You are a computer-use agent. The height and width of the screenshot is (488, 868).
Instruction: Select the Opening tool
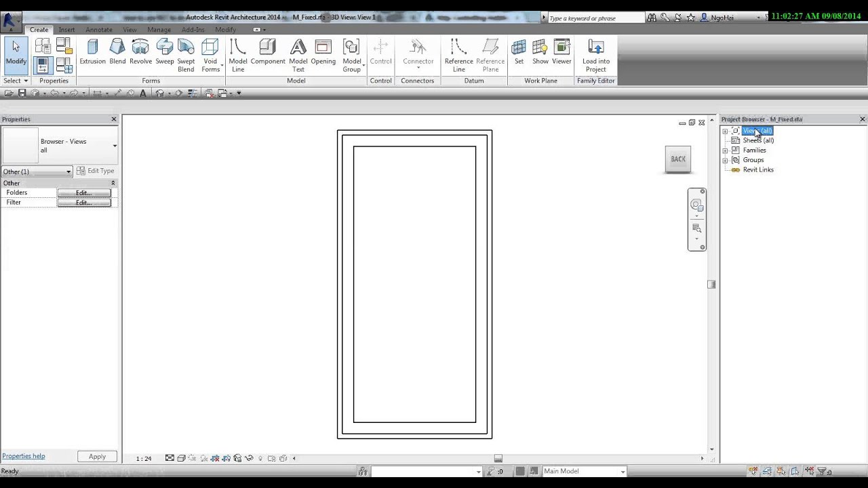(323, 52)
